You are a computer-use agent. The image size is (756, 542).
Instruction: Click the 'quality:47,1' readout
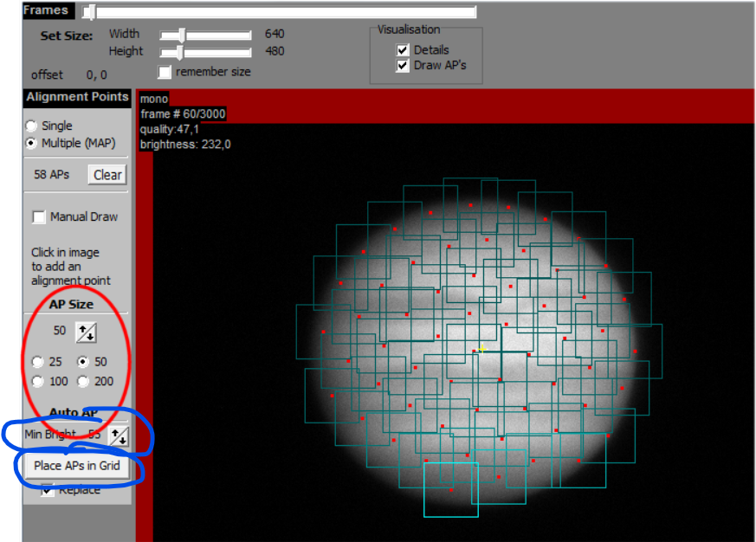169,129
